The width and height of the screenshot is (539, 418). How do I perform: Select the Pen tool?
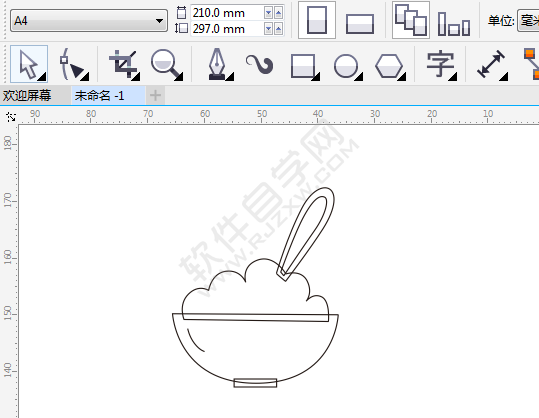[x=219, y=65]
